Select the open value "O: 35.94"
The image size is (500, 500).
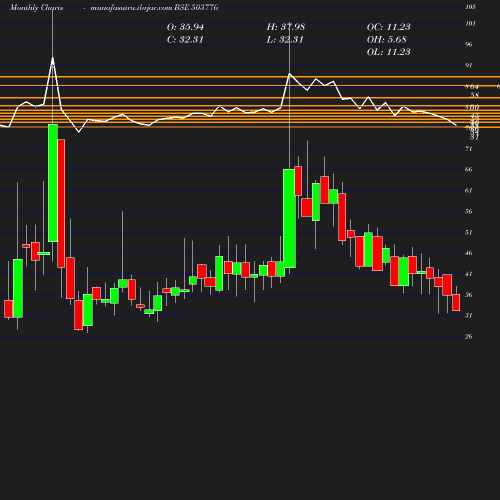pos(185,27)
